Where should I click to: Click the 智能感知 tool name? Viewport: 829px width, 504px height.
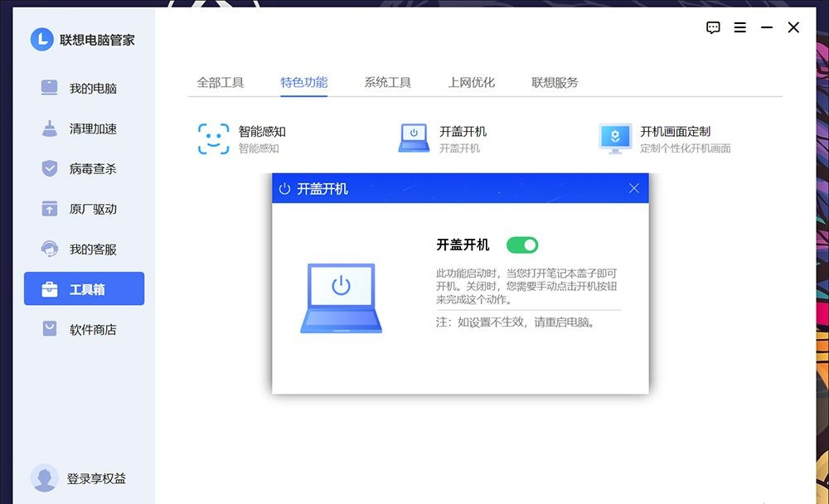(x=262, y=131)
